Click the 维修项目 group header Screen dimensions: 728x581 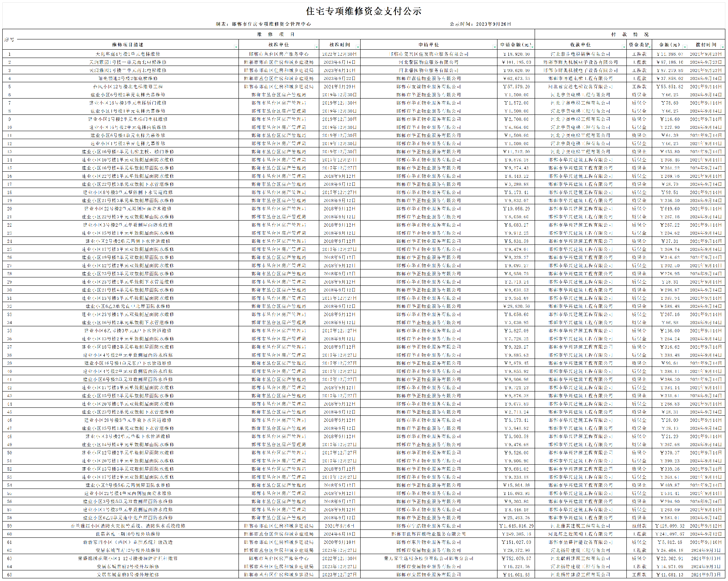coord(276,34)
